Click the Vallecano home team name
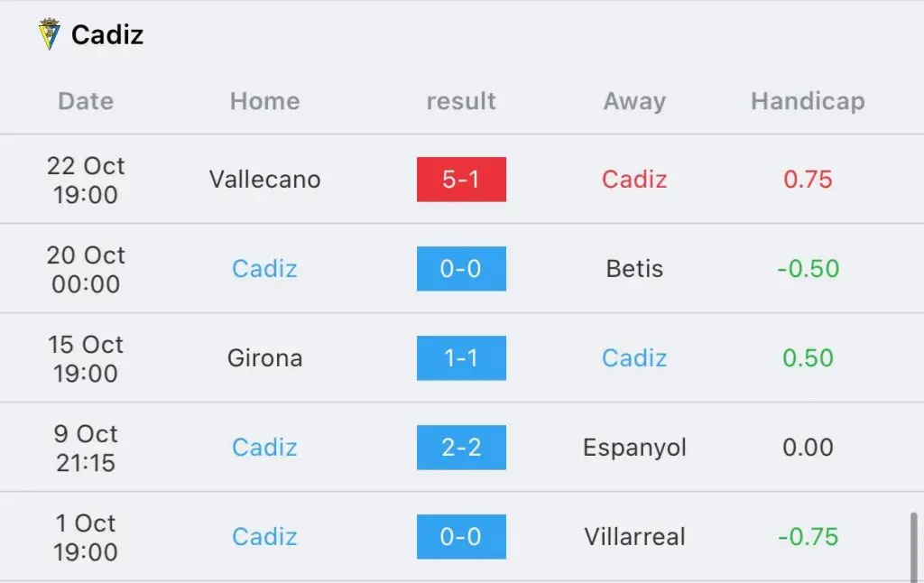The image size is (924, 583). pyautogui.click(x=264, y=180)
